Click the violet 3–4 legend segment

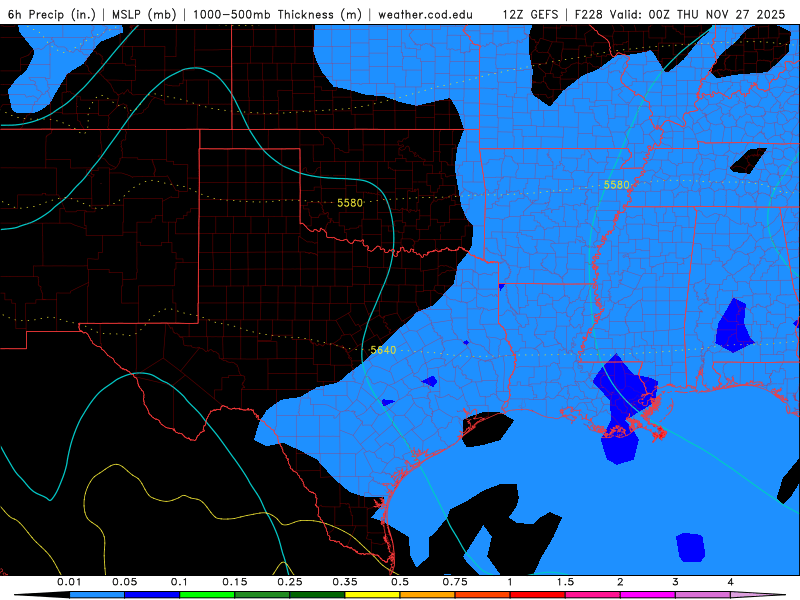(x=703, y=595)
